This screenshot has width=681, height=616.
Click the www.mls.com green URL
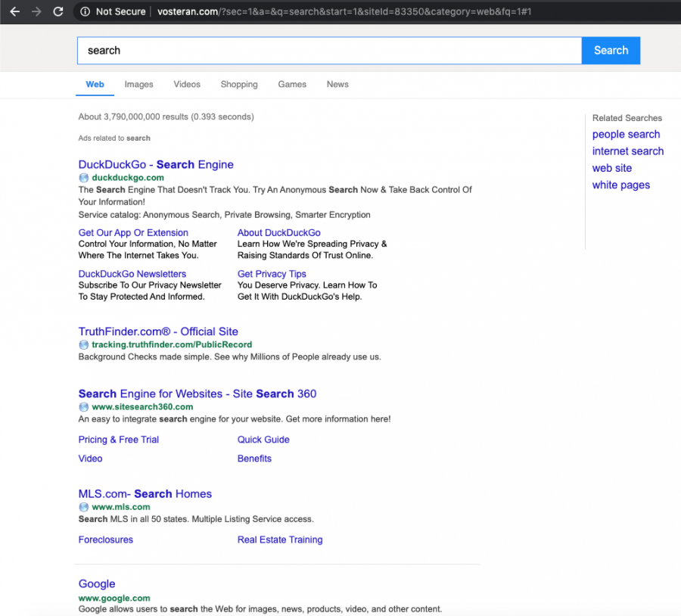click(121, 507)
